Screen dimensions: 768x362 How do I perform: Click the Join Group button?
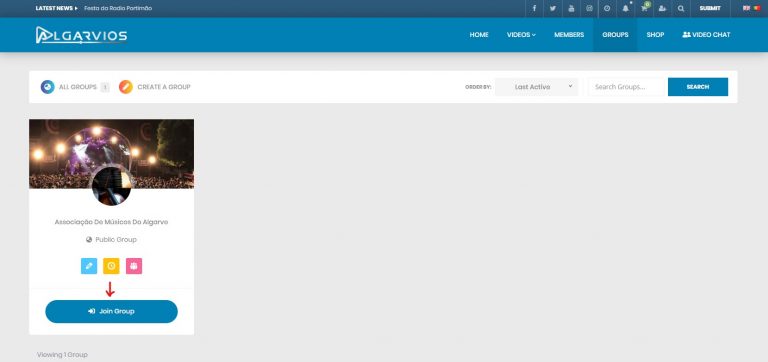[111, 312]
